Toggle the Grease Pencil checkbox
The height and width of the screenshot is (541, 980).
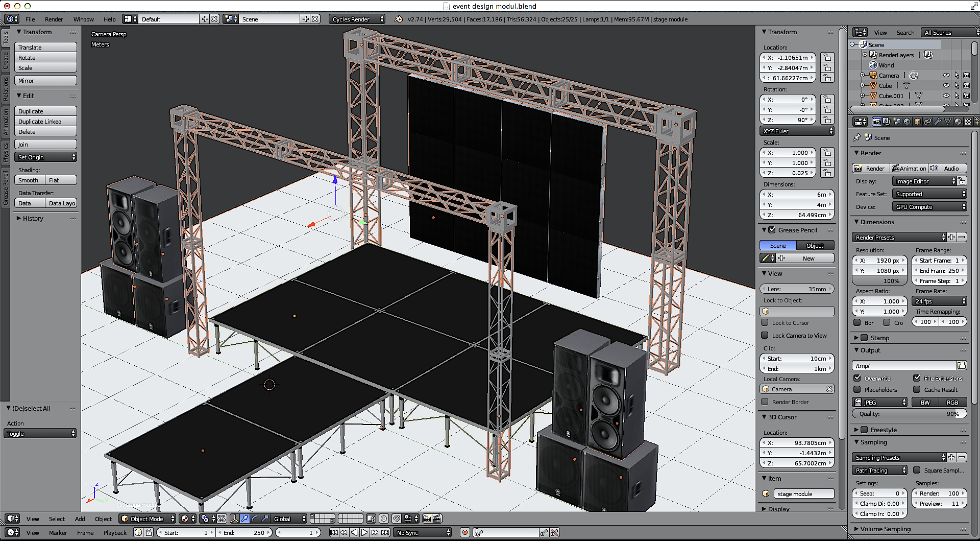coord(772,230)
